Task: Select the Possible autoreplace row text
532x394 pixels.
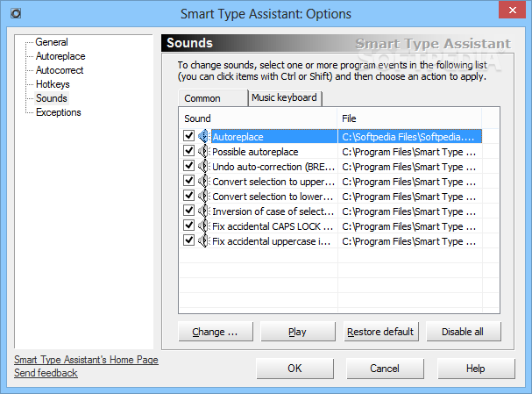Action: (x=255, y=152)
